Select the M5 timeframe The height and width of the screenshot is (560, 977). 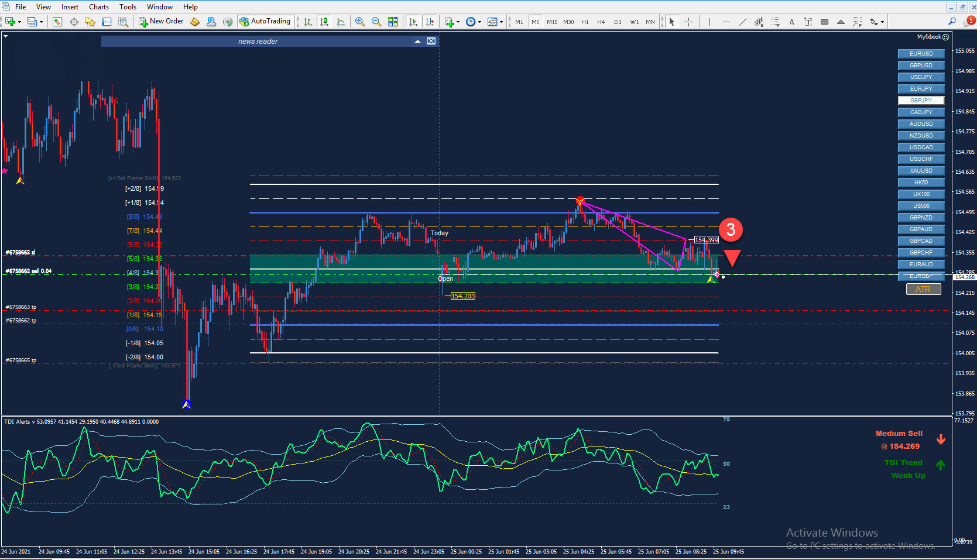point(536,22)
